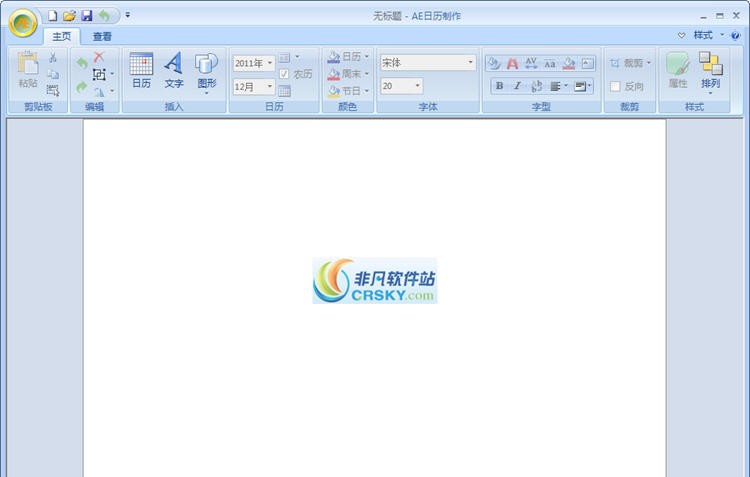Open the 日历 color picker

[x=348, y=57]
